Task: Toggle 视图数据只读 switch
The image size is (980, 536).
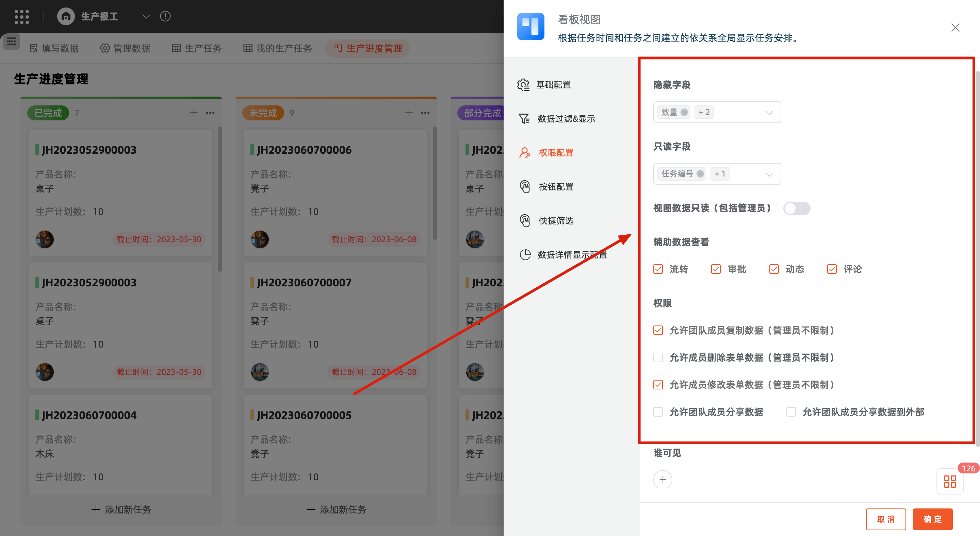Action: [x=797, y=208]
